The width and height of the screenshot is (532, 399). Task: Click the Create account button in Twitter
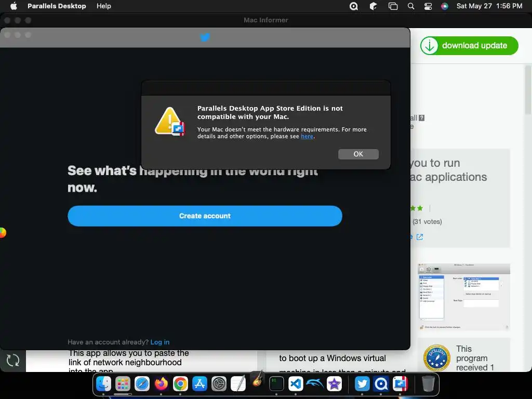click(205, 216)
